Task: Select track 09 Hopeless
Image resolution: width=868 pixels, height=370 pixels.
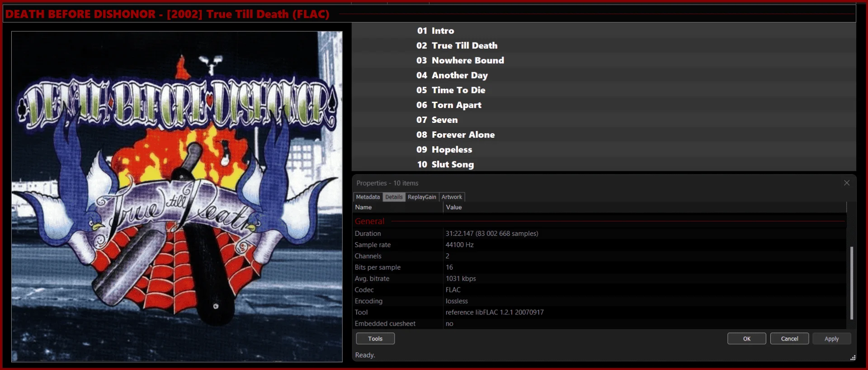Action: click(x=604, y=150)
